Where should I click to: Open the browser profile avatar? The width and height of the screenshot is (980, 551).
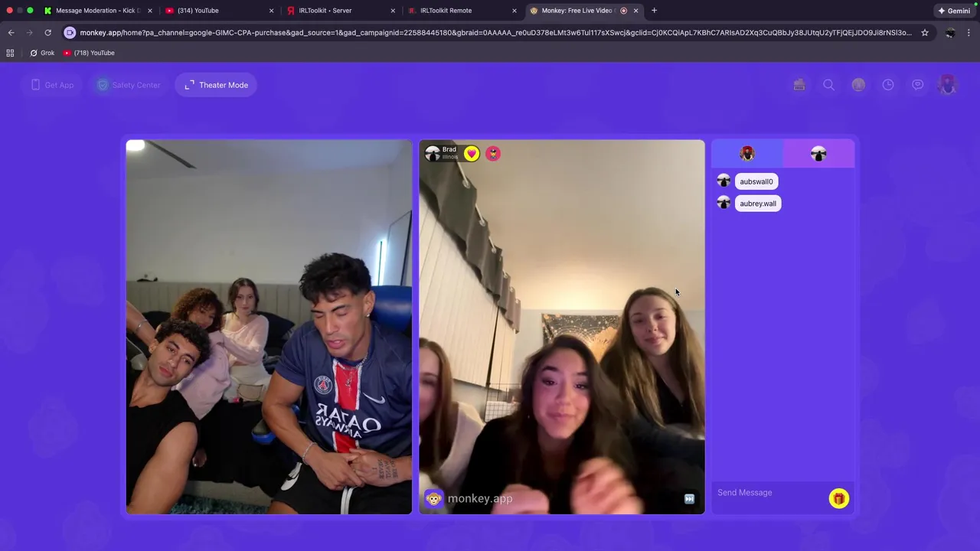(x=950, y=33)
